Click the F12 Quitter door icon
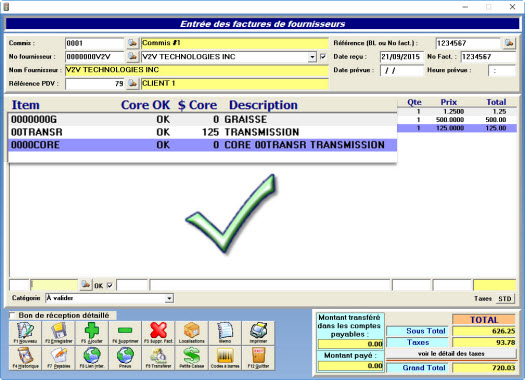 coord(258,358)
